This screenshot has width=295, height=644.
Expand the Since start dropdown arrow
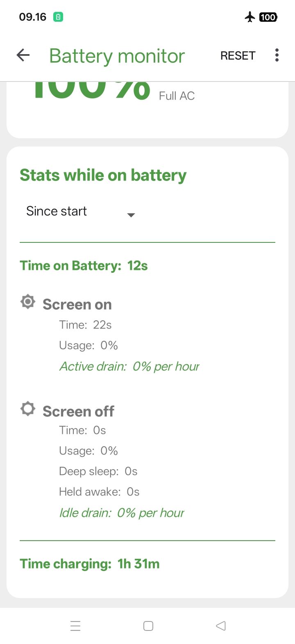(x=131, y=215)
